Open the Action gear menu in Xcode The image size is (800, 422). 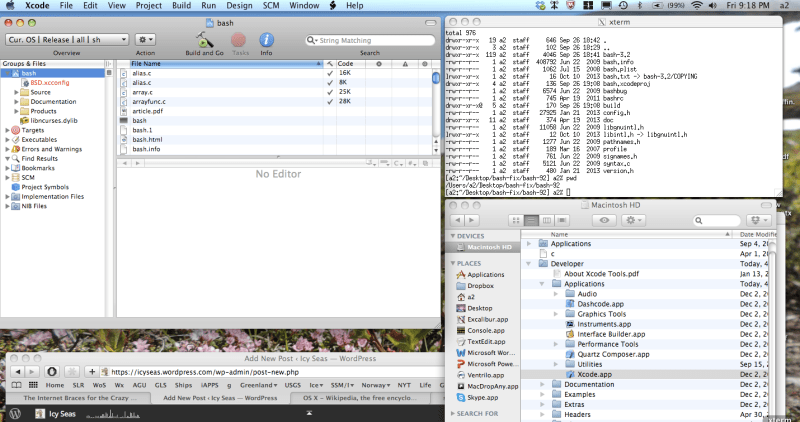(x=145, y=39)
